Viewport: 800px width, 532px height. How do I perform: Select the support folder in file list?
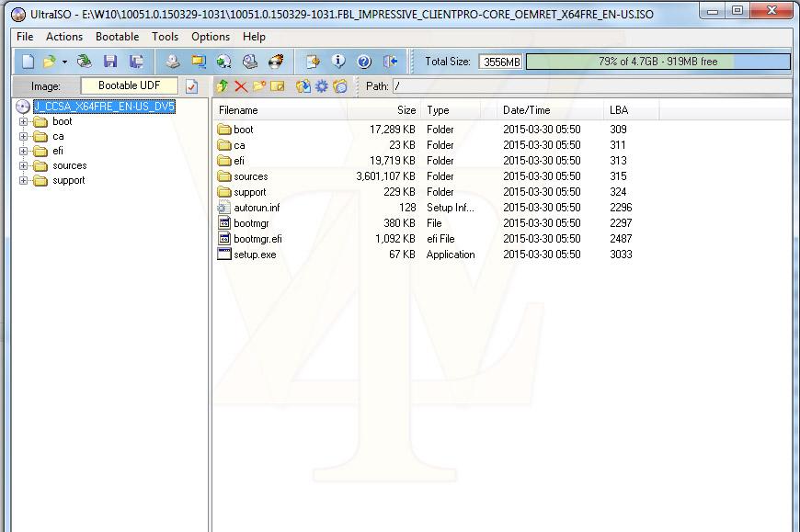point(249,192)
